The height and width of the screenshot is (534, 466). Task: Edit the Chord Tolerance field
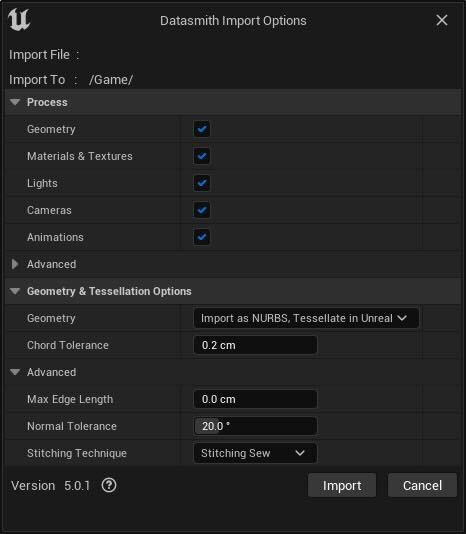255,345
